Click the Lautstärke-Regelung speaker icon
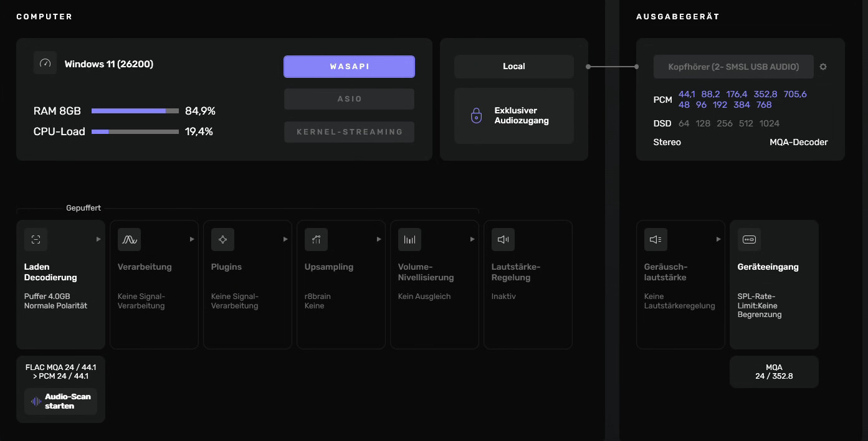 [x=503, y=239]
